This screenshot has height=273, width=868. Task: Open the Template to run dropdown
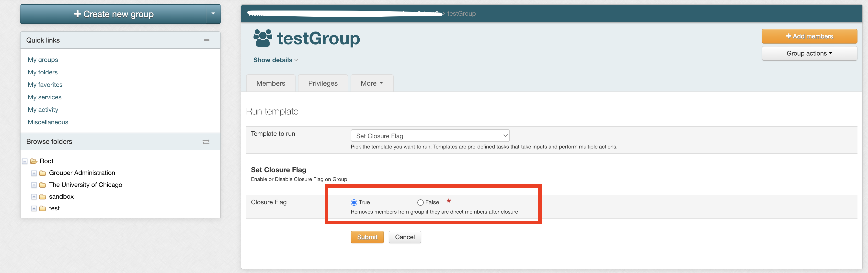[x=430, y=136]
